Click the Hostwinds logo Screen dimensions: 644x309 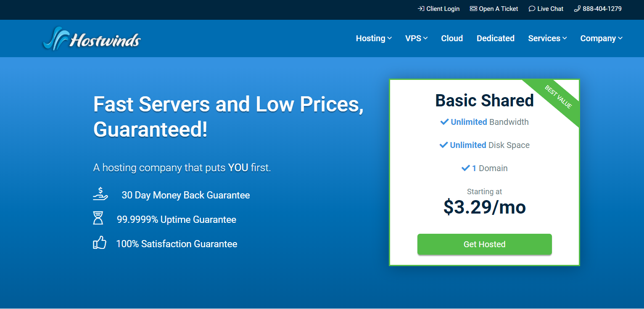coord(92,39)
